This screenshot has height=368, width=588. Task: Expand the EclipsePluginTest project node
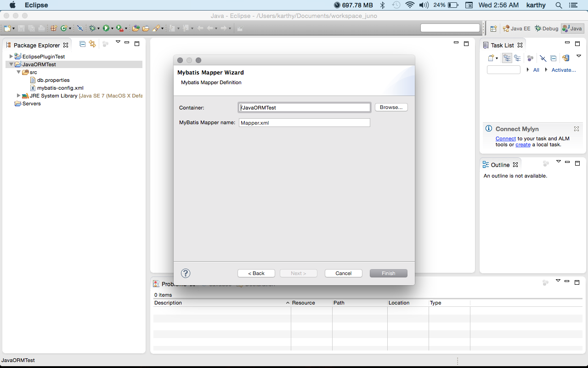coord(11,57)
